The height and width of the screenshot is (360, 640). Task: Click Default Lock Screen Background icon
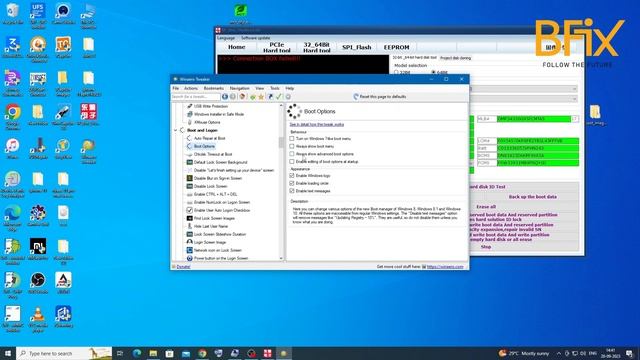(x=189, y=162)
